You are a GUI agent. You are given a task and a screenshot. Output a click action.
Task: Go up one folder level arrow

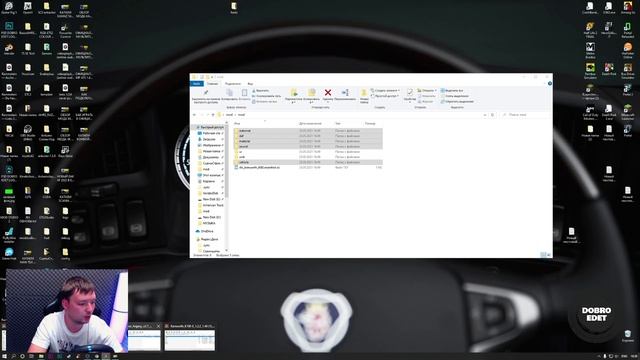pos(213,115)
